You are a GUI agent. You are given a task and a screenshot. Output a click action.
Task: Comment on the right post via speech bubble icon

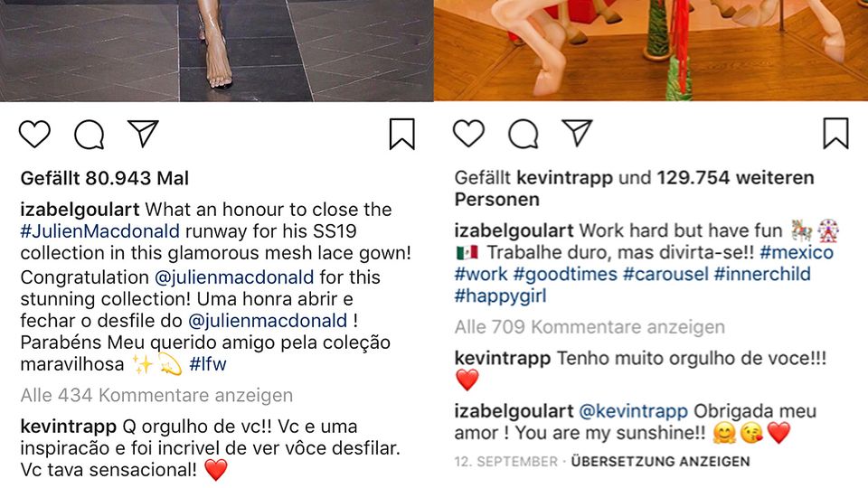524,135
